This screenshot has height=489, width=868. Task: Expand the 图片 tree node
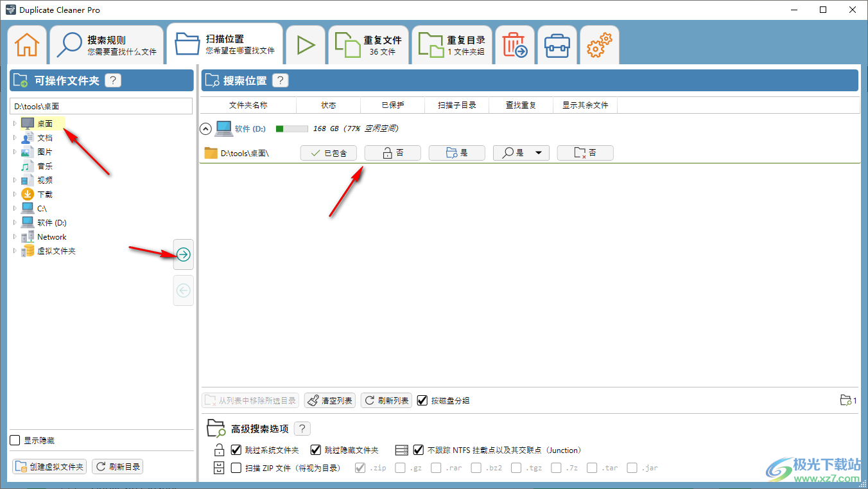pyautogui.click(x=15, y=152)
